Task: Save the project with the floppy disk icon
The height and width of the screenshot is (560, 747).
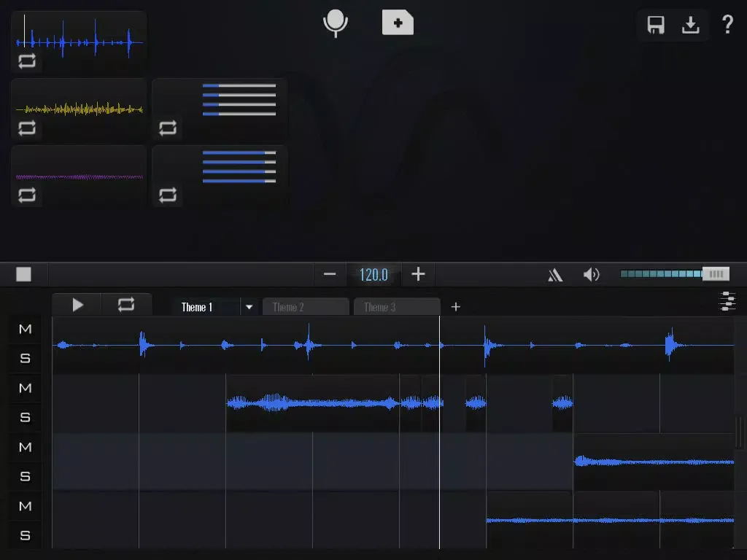Action: click(x=656, y=25)
